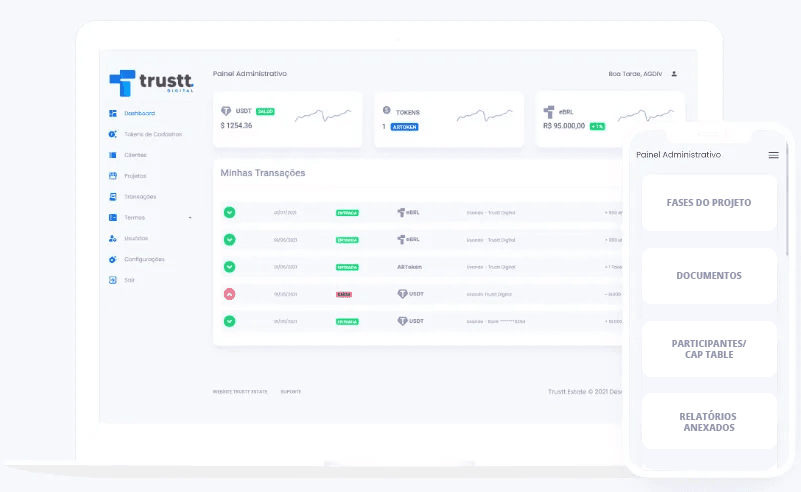Image resolution: width=801 pixels, height=492 pixels.
Task: Follow the SUPORTE footer link
Action: (291, 392)
